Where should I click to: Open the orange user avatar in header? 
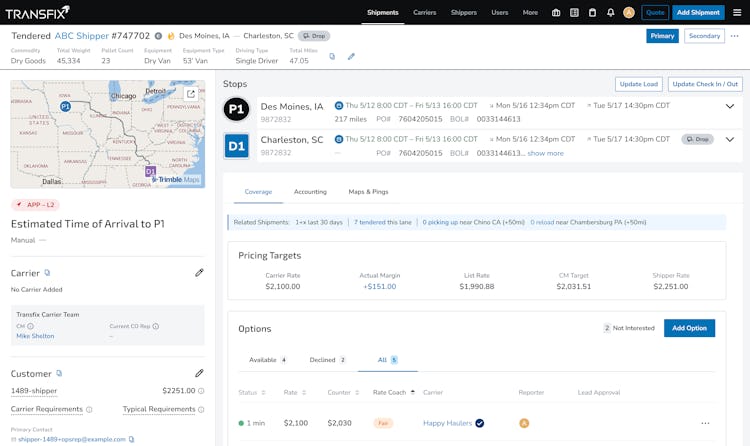(629, 13)
